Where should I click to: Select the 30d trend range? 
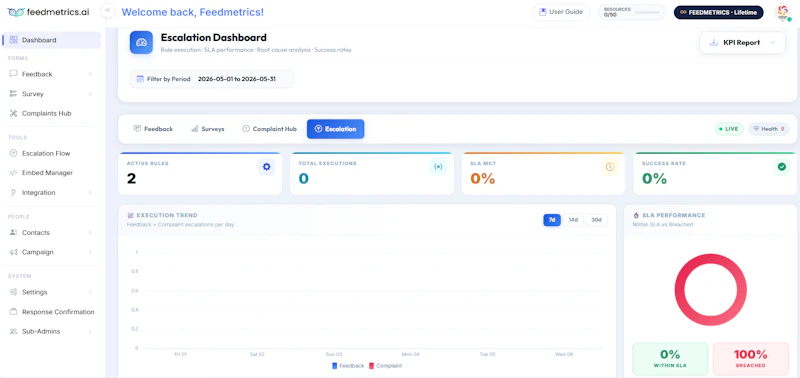[x=596, y=220]
